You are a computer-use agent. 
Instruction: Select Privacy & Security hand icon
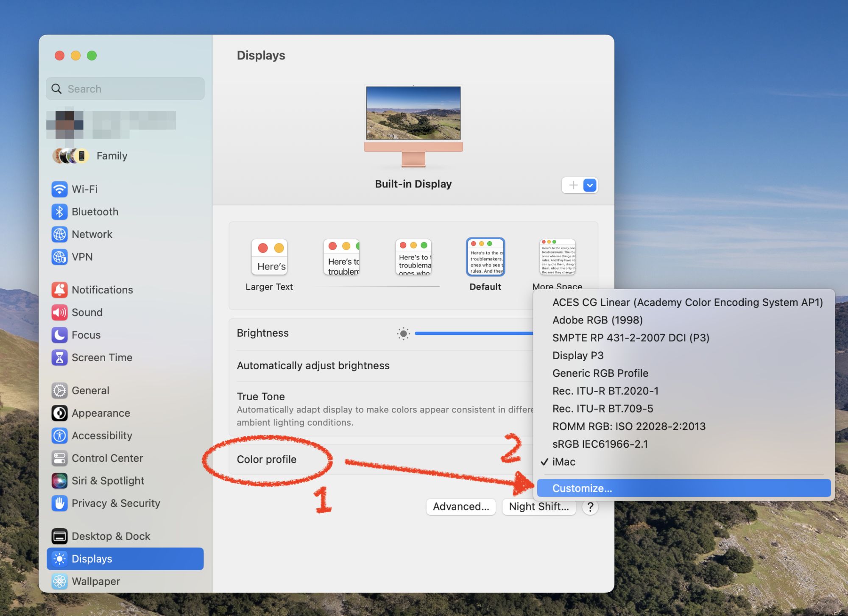[59, 503]
